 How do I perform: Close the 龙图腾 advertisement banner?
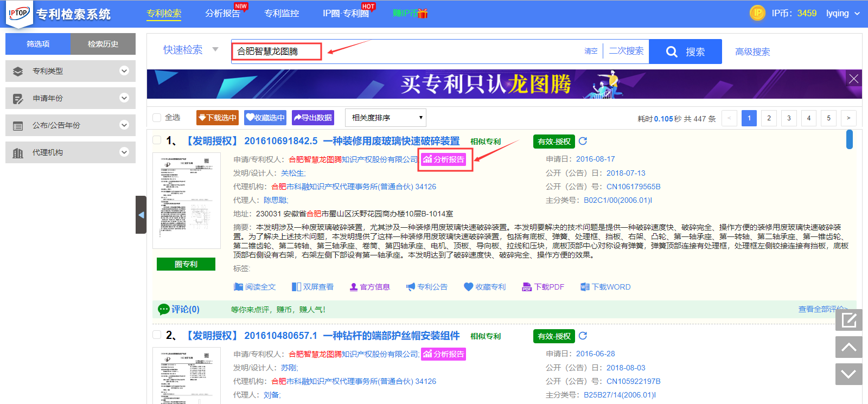[x=853, y=79]
